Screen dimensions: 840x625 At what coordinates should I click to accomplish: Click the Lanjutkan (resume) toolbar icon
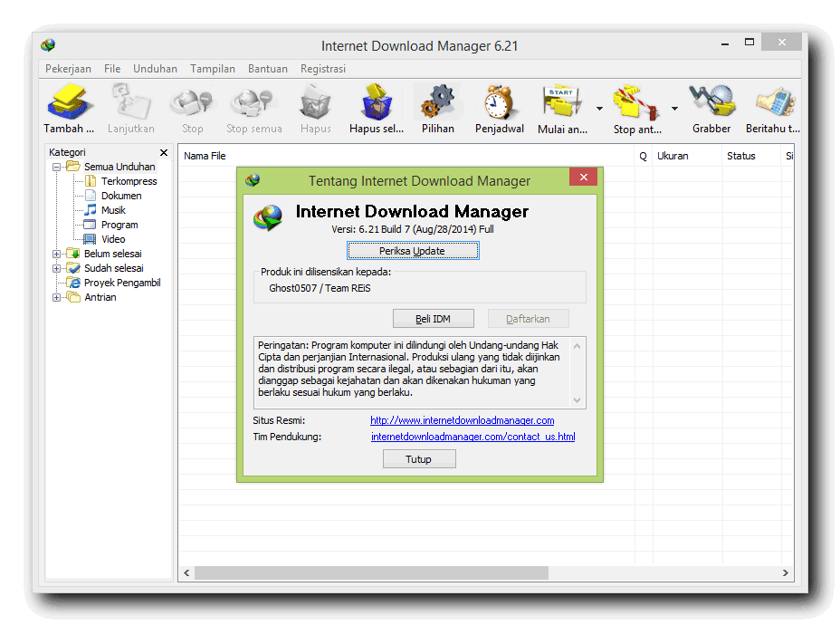pyautogui.click(x=130, y=100)
